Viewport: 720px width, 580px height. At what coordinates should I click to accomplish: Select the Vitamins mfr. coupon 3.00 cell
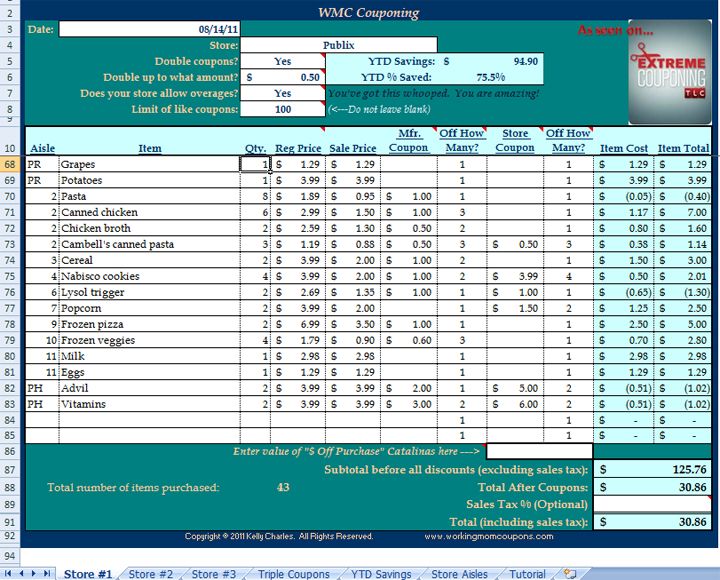click(x=409, y=404)
